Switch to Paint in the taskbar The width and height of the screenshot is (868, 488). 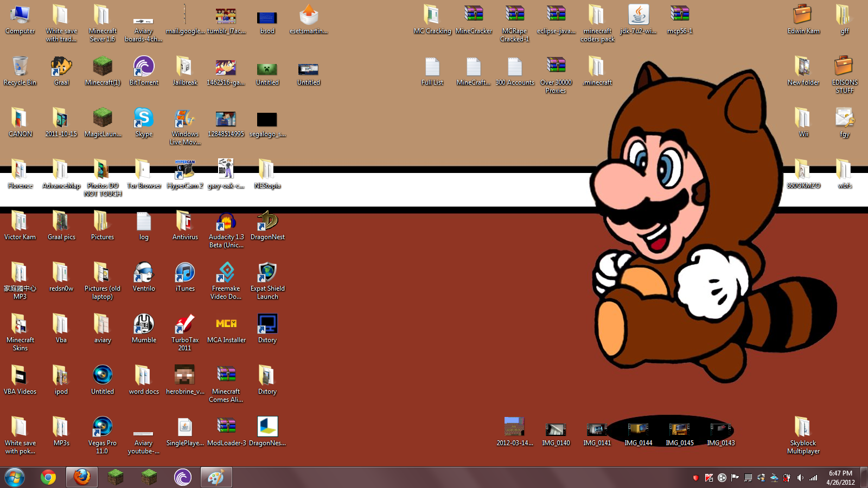[216, 477]
